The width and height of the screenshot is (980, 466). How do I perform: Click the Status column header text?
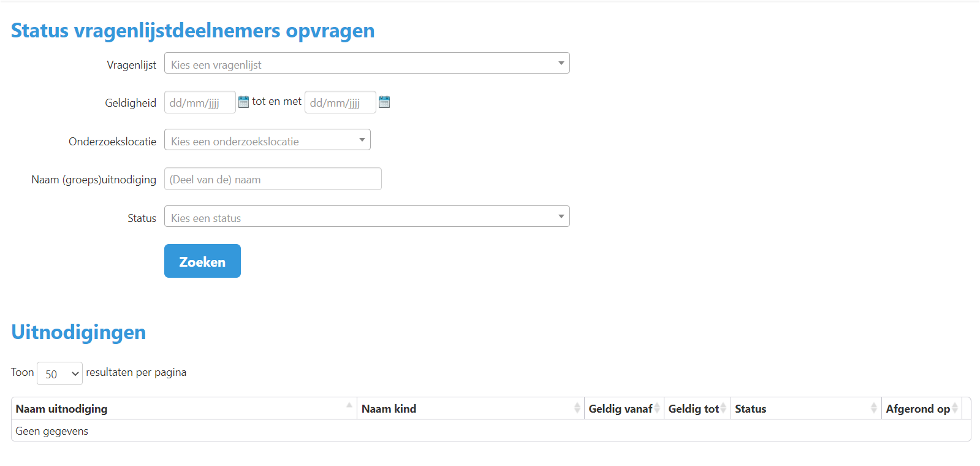(x=750, y=409)
